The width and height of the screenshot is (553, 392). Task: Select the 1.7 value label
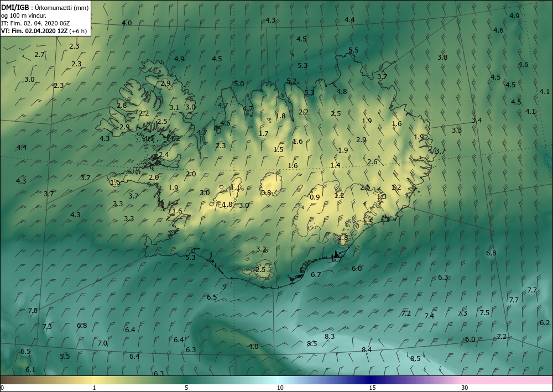pyautogui.click(x=263, y=134)
